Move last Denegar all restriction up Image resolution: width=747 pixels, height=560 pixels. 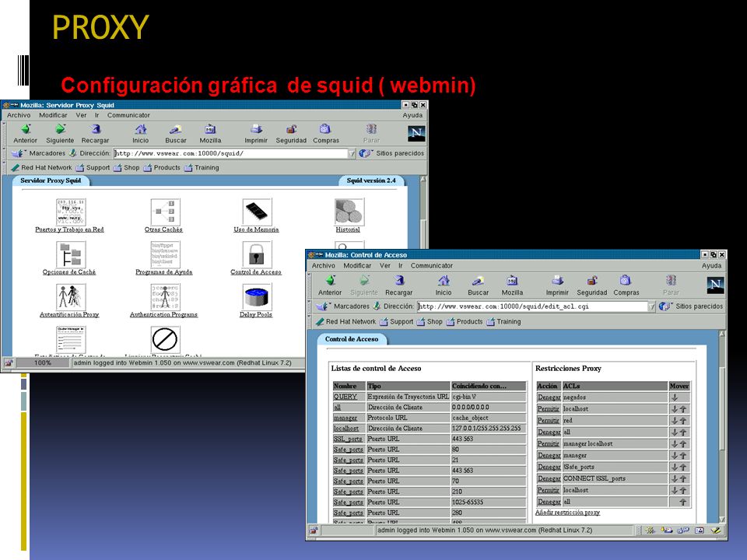click(682, 502)
